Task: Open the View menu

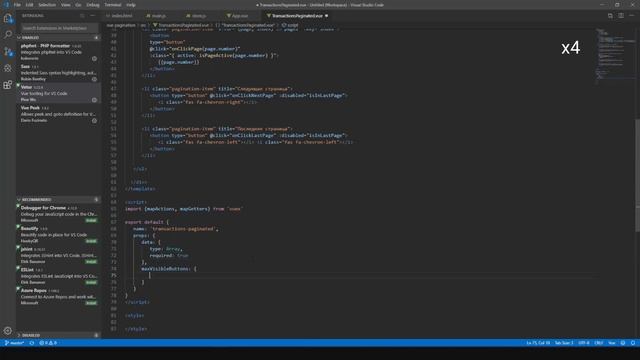Action: 65,5
